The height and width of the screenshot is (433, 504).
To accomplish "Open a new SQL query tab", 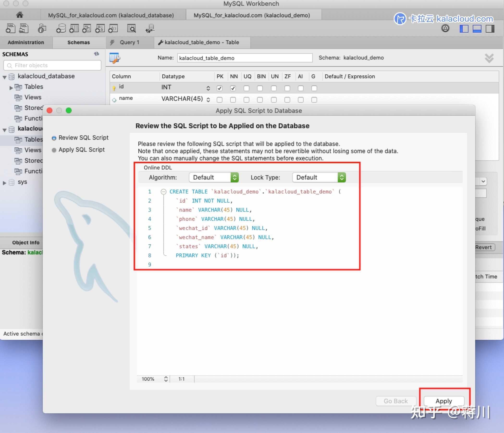I will tap(10, 28).
